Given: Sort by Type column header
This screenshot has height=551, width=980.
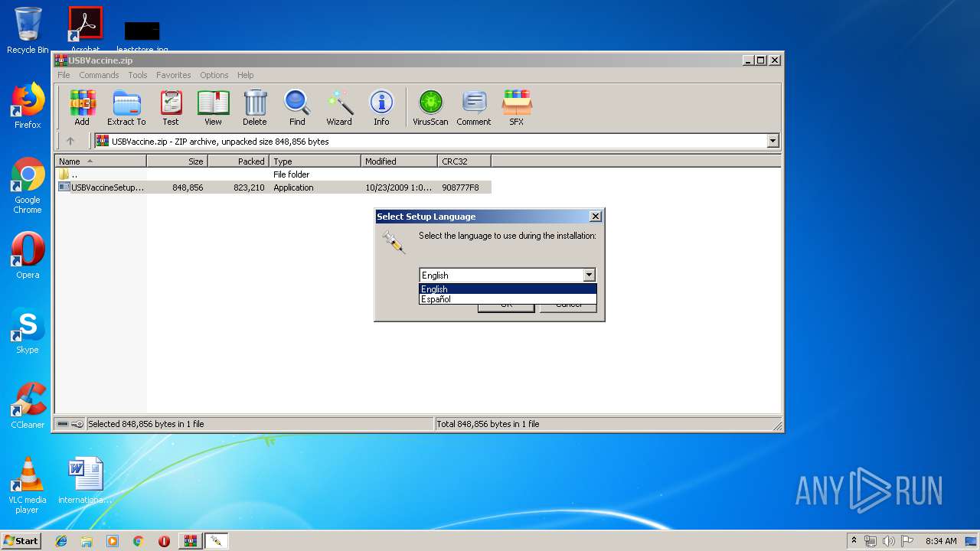Looking at the screenshot, I should pyautogui.click(x=315, y=161).
